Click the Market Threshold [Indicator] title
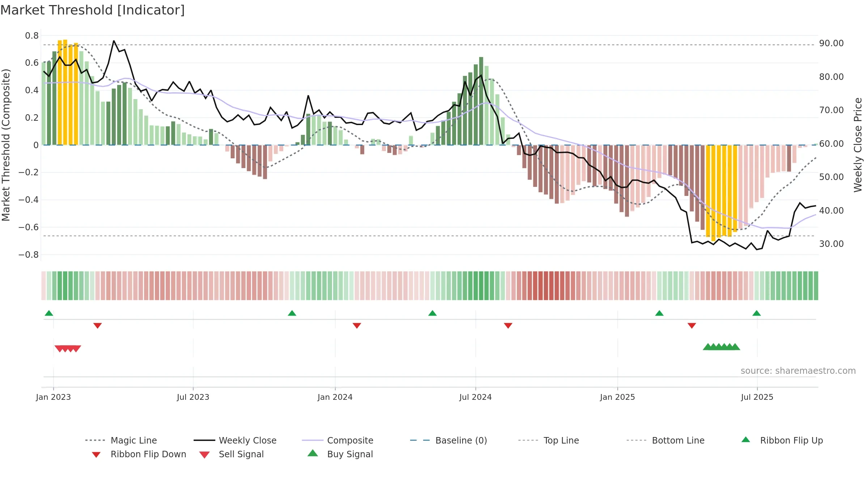This screenshot has height=488, width=868. pos(93,10)
